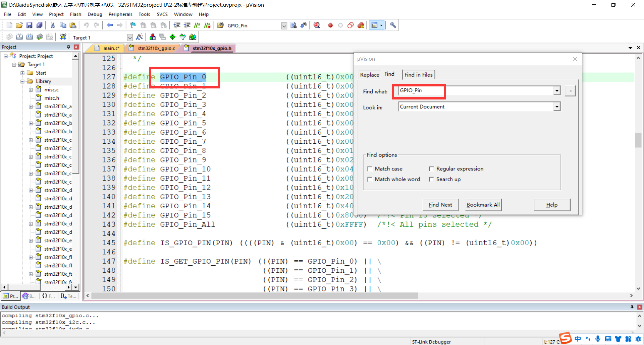Uncomment selection with the red-x slashes icon
The image size is (644, 345).
[x=207, y=25]
